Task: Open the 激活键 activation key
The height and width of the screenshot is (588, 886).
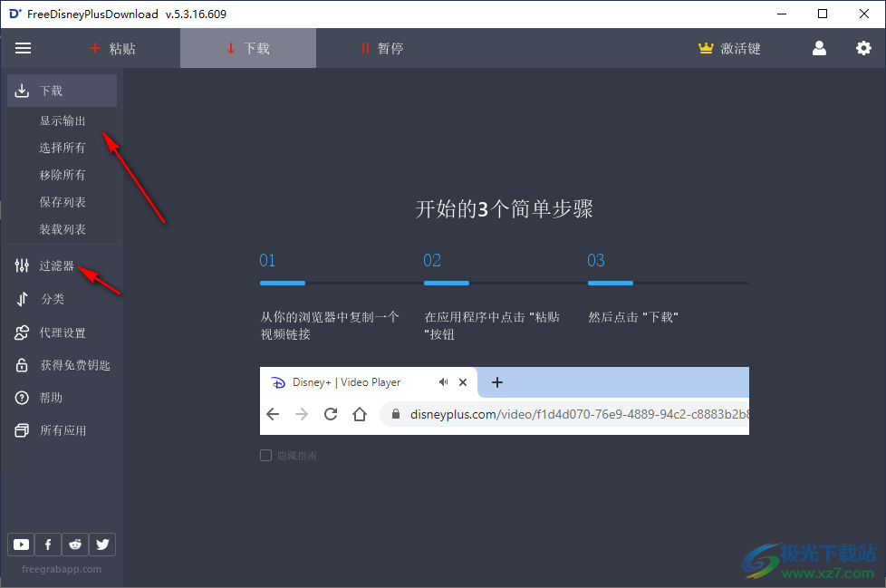Action: (x=729, y=49)
